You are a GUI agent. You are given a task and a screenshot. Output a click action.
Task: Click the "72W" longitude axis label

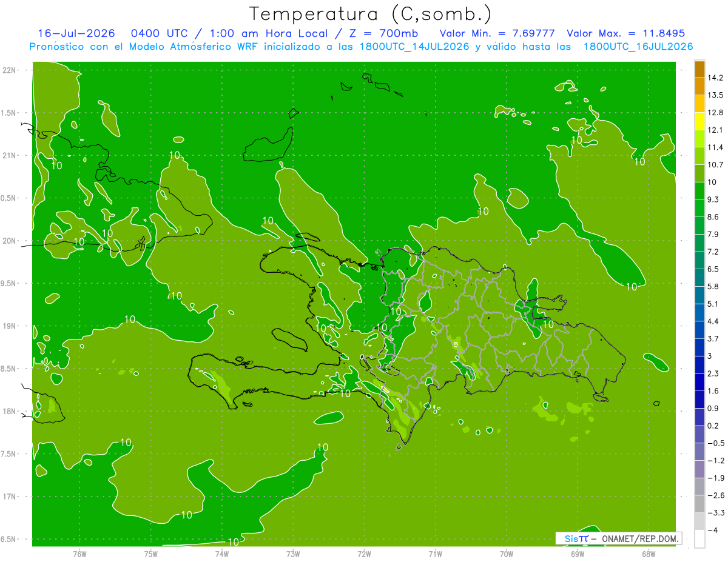[x=364, y=554]
